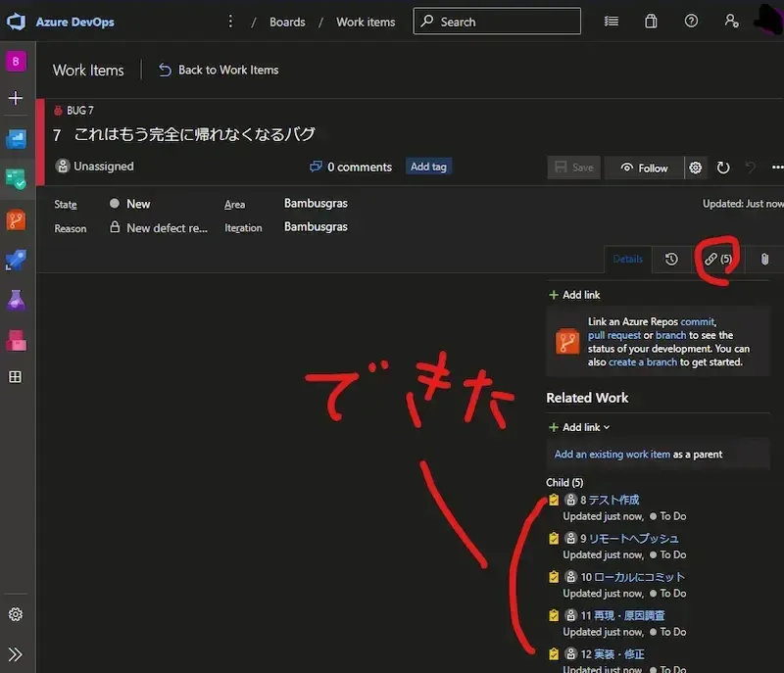
Task: Open Test Plans via the flask sidebar icon
Action: pyautogui.click(x=15, y=300)
